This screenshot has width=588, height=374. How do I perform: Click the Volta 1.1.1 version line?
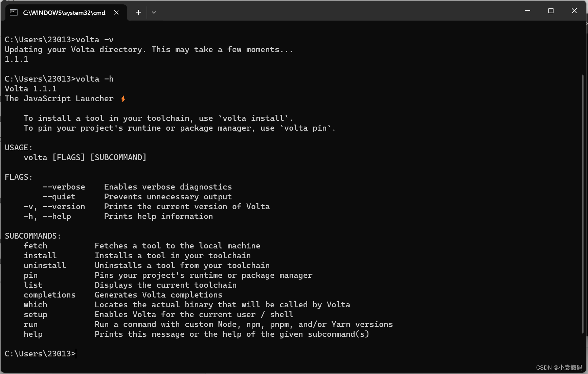click(31, 89)
